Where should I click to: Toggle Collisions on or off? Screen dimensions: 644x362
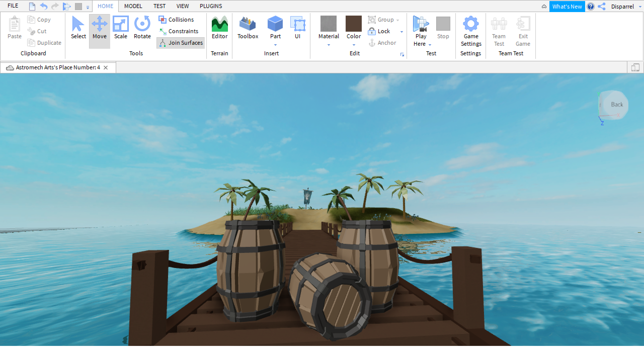177,19
